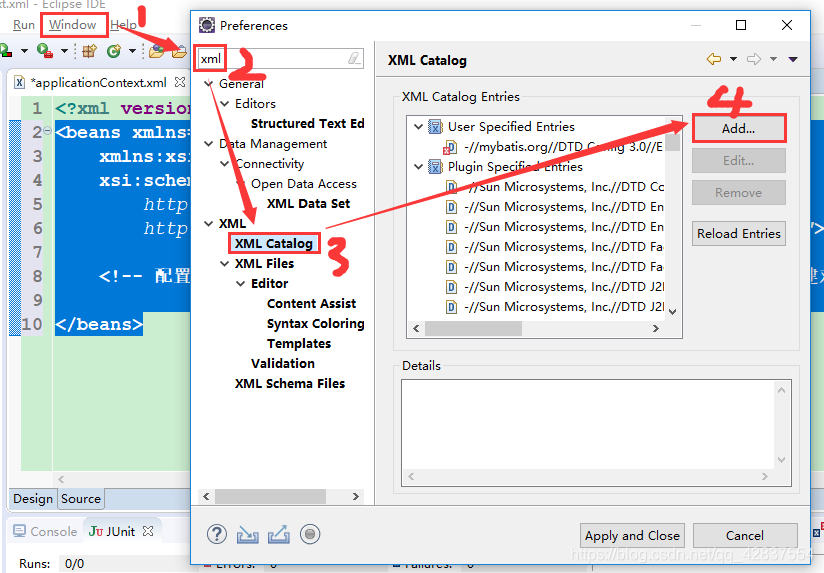Cancel the Preferences dialog

coord(745,536)
